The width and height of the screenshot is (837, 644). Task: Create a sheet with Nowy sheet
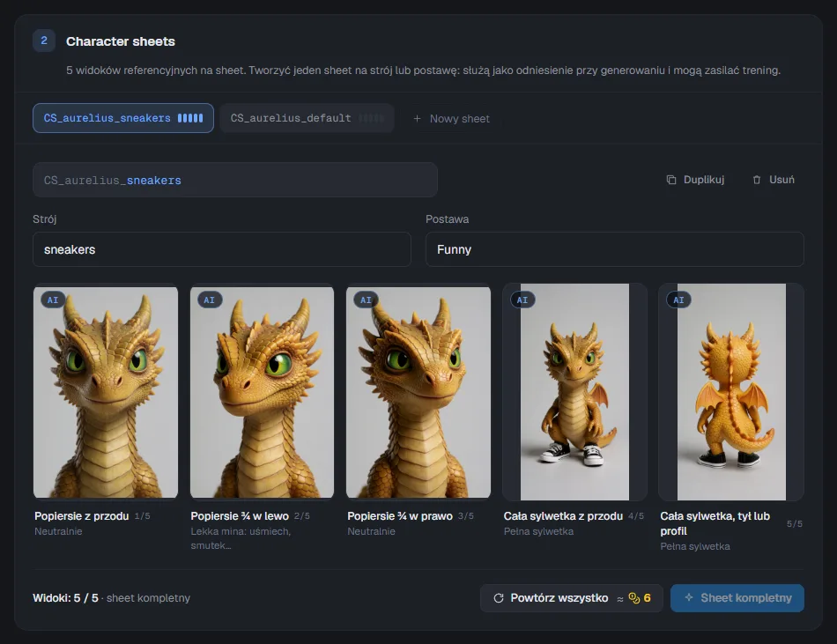click(x=452, y=118)
